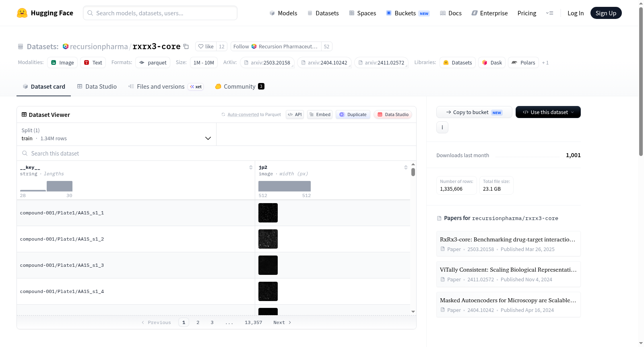Switch to the Data Studio tab

coord(97,86)
